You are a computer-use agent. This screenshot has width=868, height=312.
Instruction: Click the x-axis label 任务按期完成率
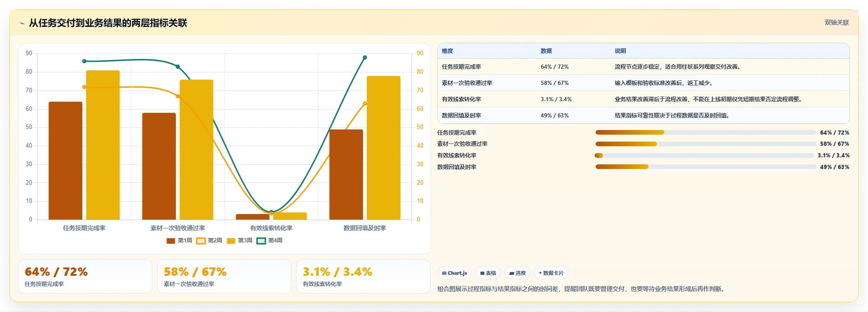pyautogui.click(x=84, y=228)
